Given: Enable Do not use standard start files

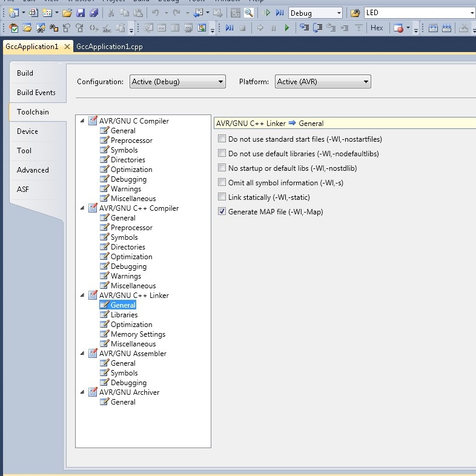Looking at the screenshot, I should (x=222, y=139).
